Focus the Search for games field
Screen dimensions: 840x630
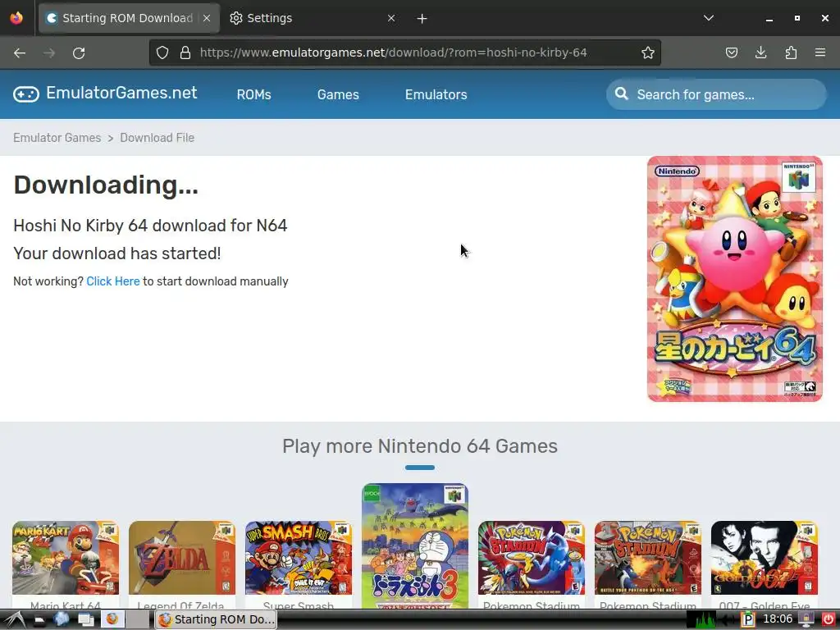(716, 95)
